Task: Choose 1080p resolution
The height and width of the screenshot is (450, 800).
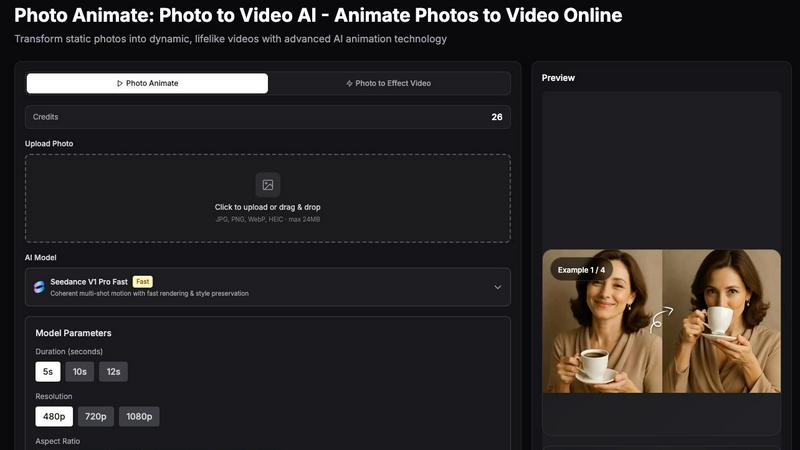Action: (x=139, y=416)
